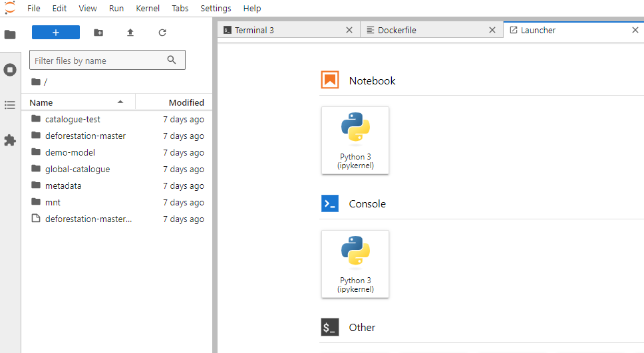The height and width of the screenshot is (353, 644).
Task: Open the File Browser sidebar icon
Action: point(10,35)
